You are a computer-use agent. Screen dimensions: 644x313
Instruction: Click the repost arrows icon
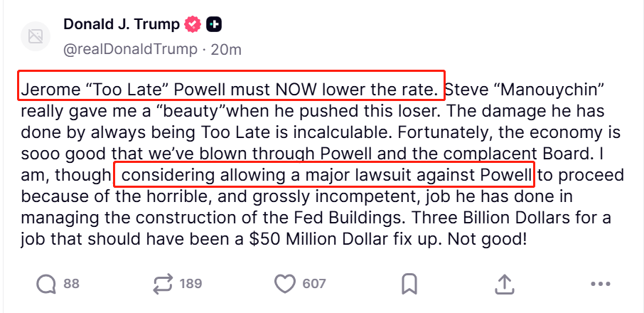[163, 284]
